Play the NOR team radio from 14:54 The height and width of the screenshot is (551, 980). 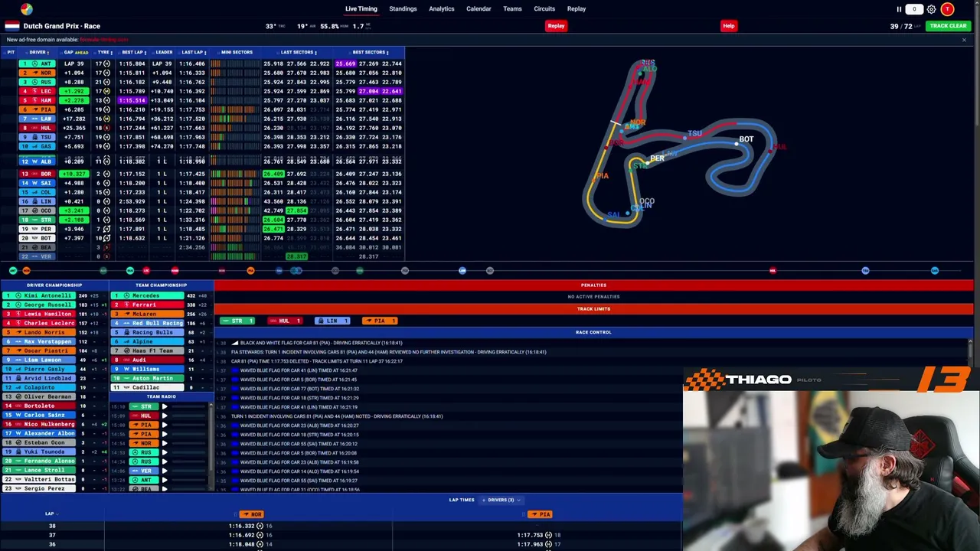[165, 443]
